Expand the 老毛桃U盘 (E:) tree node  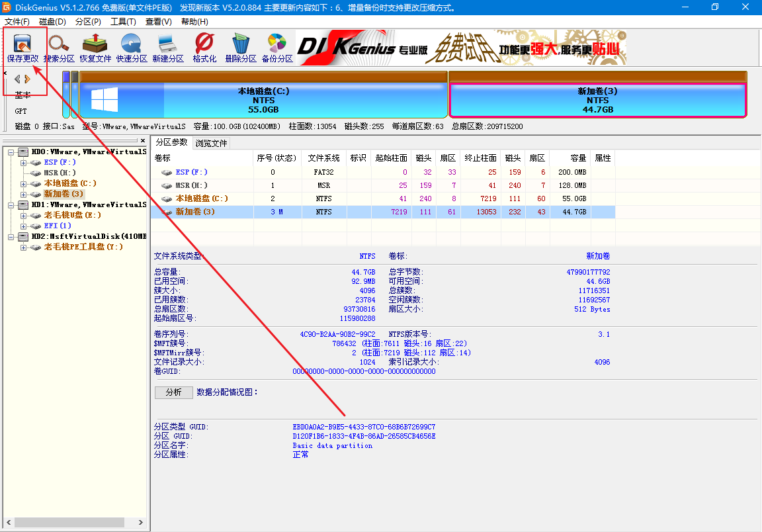coord(23,216)
